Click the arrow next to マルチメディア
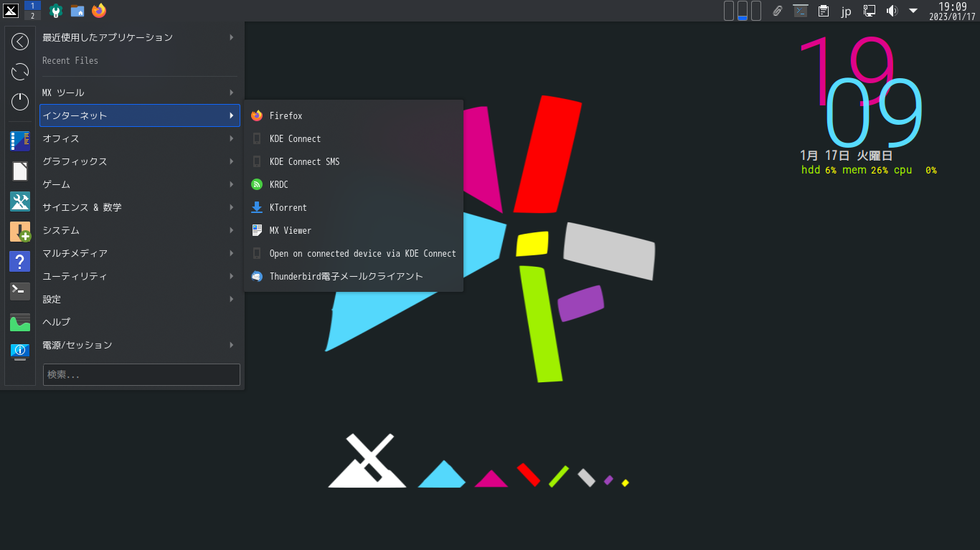980x550 pixels. pos(232,253)
